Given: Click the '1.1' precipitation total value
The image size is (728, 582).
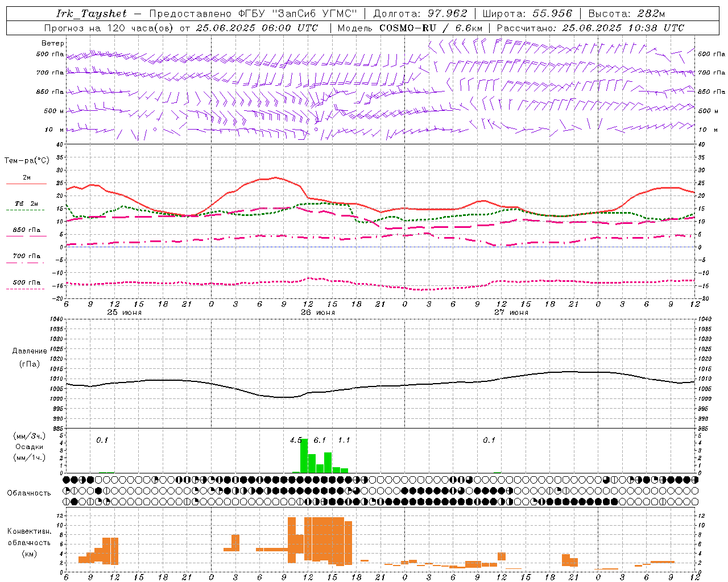Looking at the screenshot, I should coord(344,440).
